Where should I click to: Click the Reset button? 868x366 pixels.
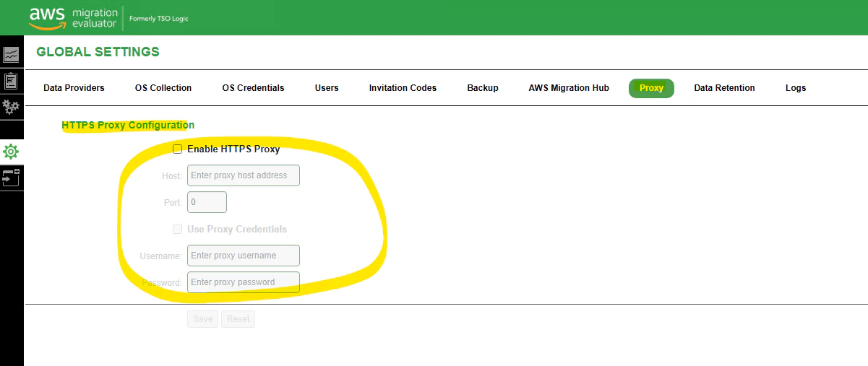[238, 319]
